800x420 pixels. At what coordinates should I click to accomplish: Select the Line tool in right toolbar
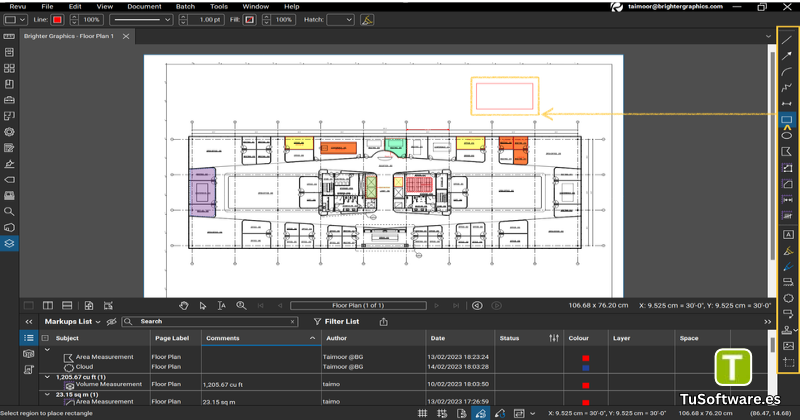(787, 40)
